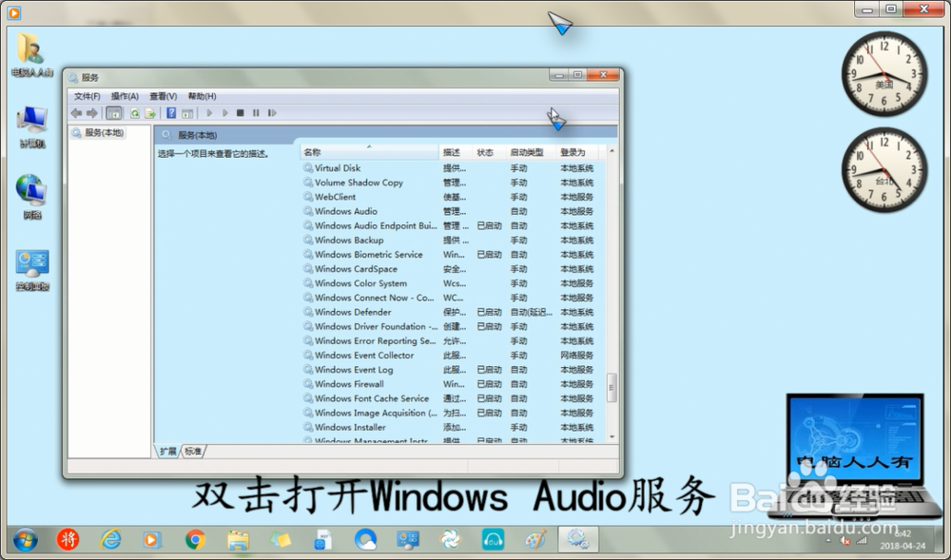This screenshot has height=560, width=951.
Task: Click 网络服务 in Windows Event Collector row
Action: (x=577, y=356)
